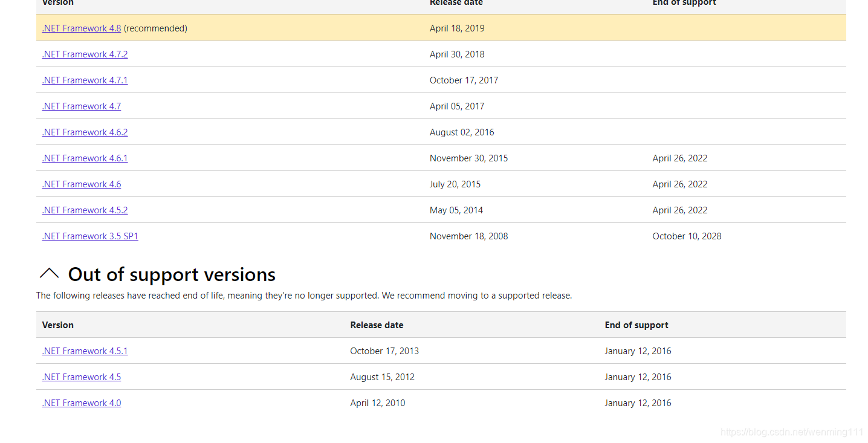Select end of support for 4.5 row
Viewport: 868px width, 443px height.
click(638, 377)
